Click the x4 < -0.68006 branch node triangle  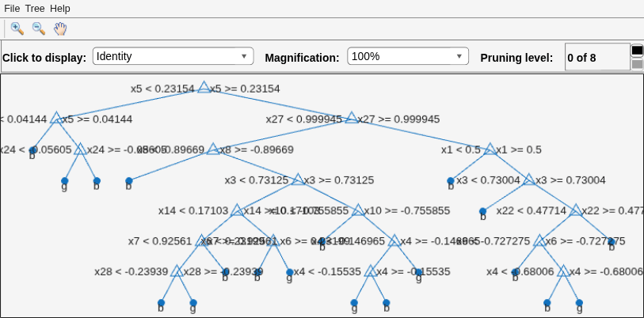[563, 271]
